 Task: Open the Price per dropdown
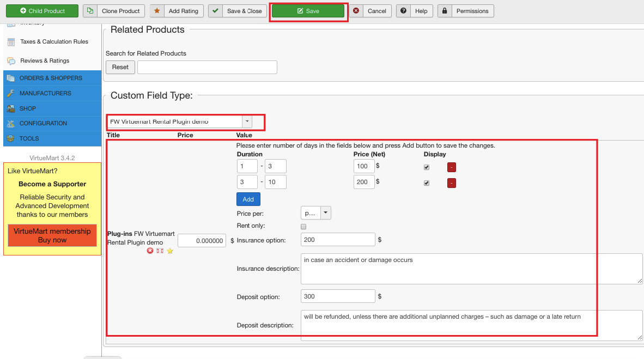coord(325,212)
